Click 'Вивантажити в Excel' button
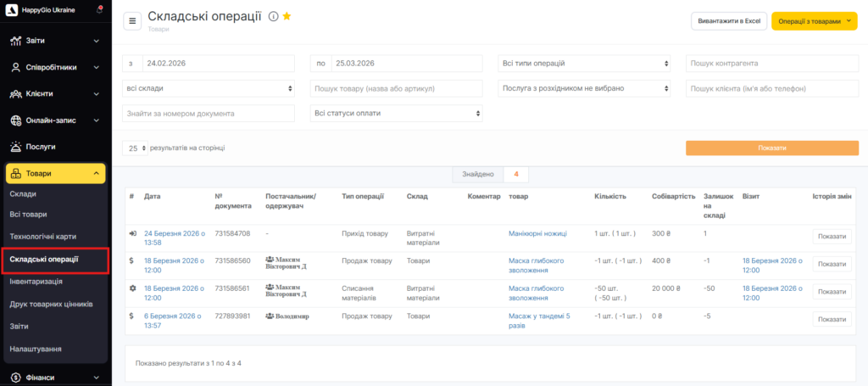 pos(728,21)
